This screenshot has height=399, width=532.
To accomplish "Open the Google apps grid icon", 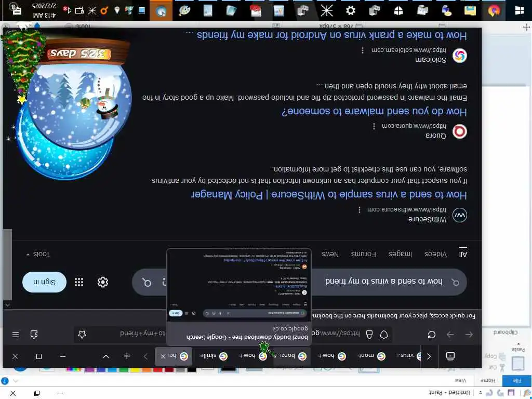I will [79, 282].
